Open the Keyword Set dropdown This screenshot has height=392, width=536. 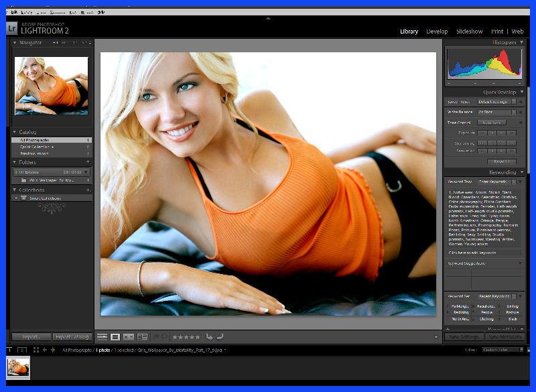494,297
